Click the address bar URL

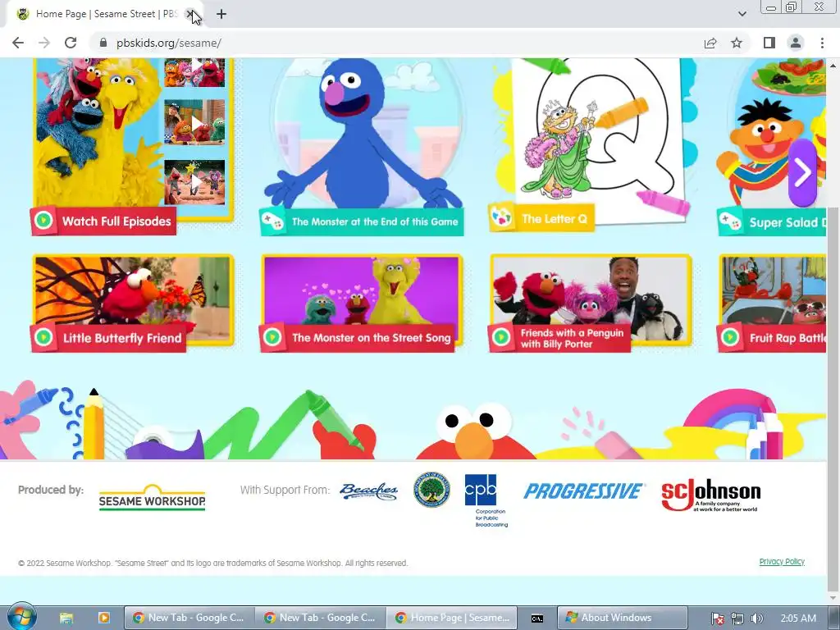tap(169, 43)
